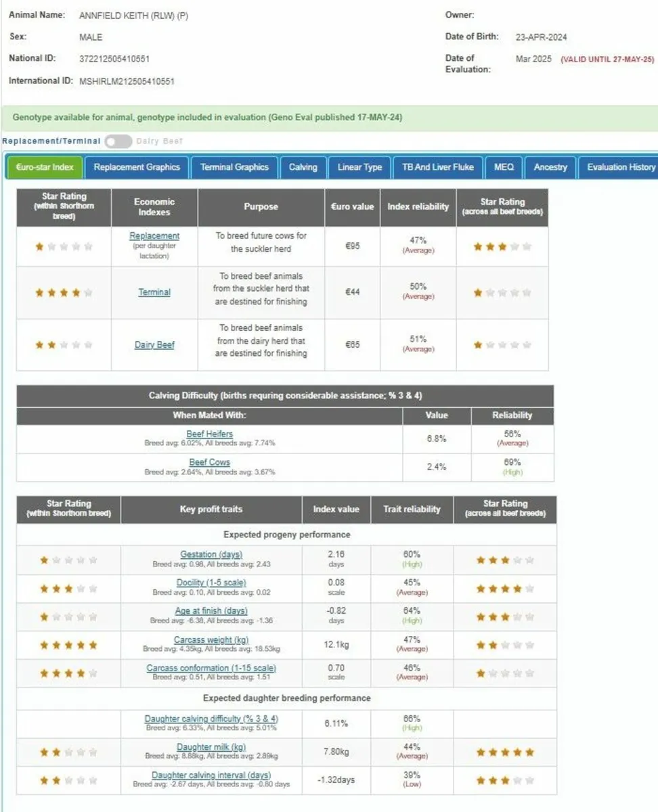Click within-breed stars for Age at finish

(x=68, y=617)
